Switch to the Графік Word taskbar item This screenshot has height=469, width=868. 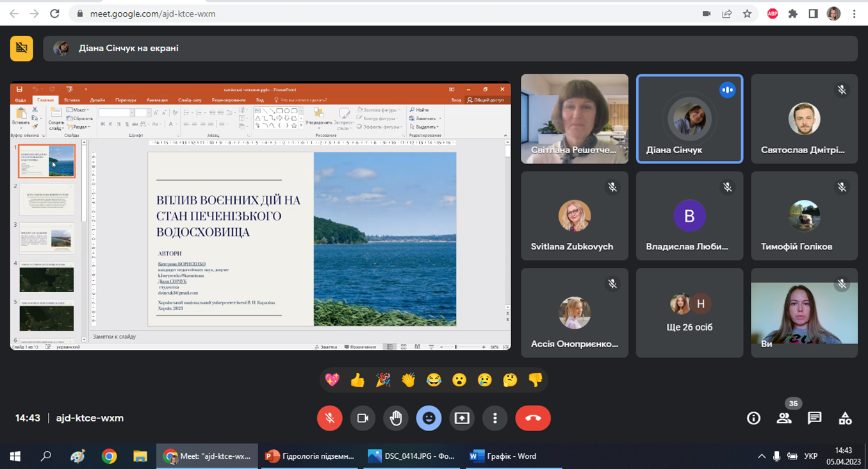504,456
